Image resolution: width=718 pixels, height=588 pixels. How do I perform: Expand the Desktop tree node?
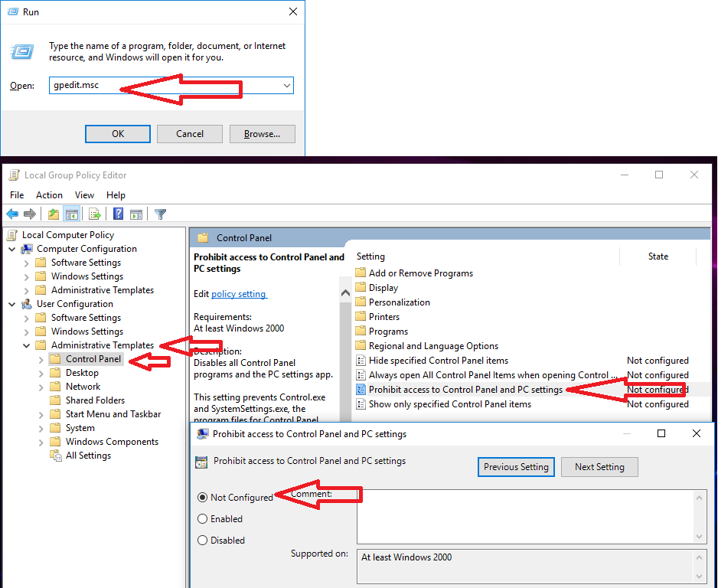pos(41,373)
